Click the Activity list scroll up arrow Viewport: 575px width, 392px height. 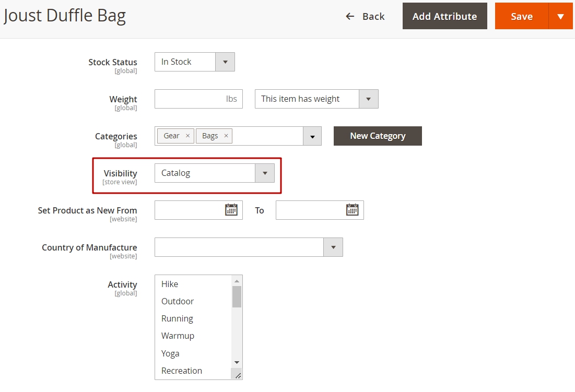coord(237,281)
